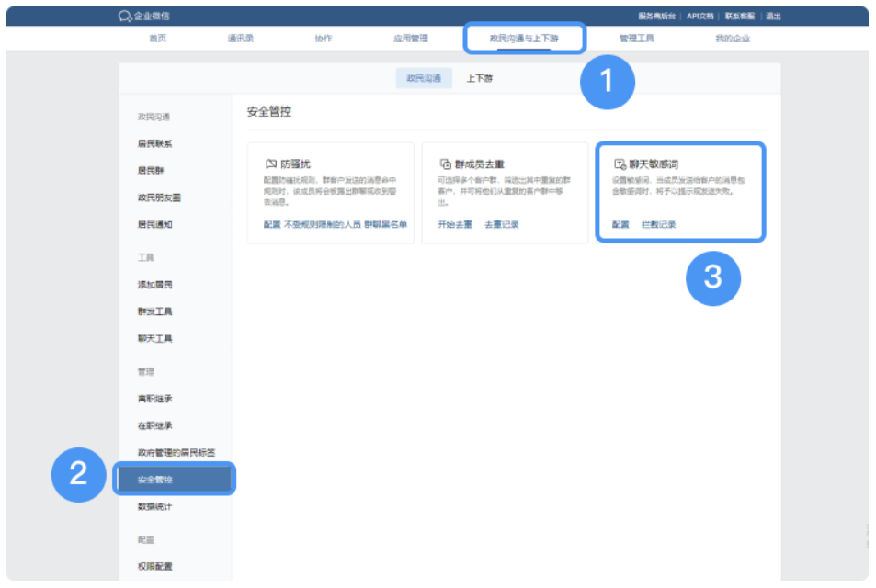Open the 我的企业 tab

(x=733, y=39)
